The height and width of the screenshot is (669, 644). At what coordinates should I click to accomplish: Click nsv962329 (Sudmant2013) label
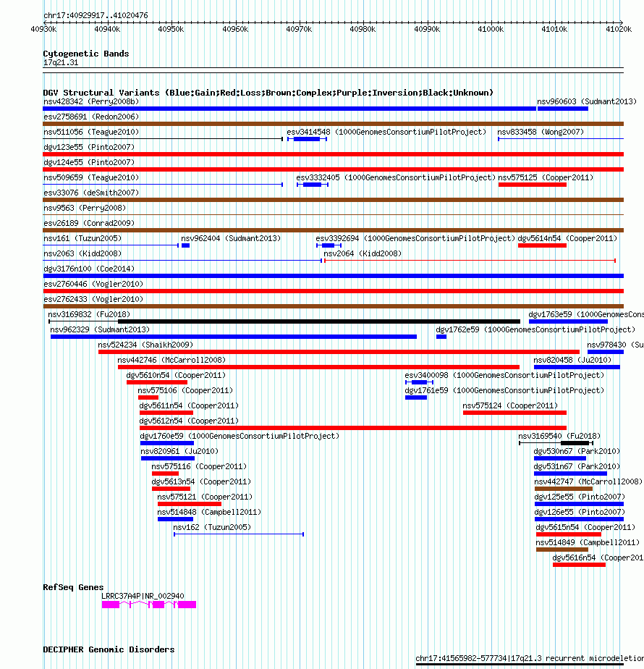pyautogui.click(x=100, y=330)
